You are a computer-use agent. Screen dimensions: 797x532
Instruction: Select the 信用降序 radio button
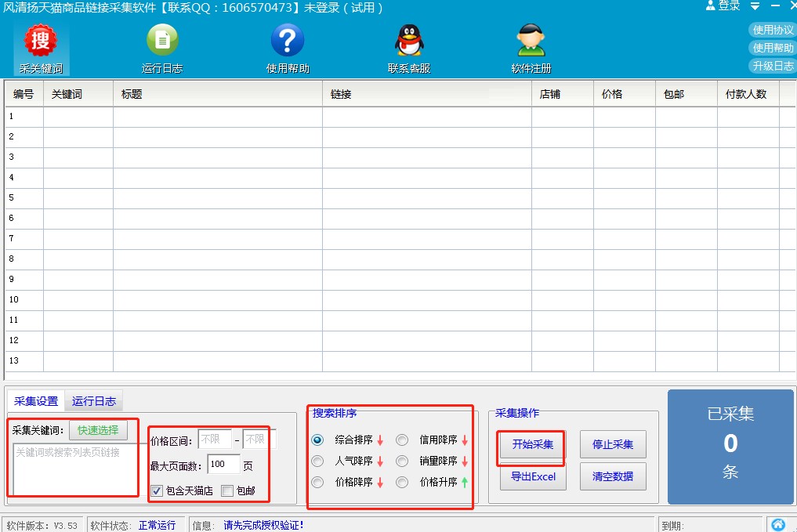[x=402, y=440]
